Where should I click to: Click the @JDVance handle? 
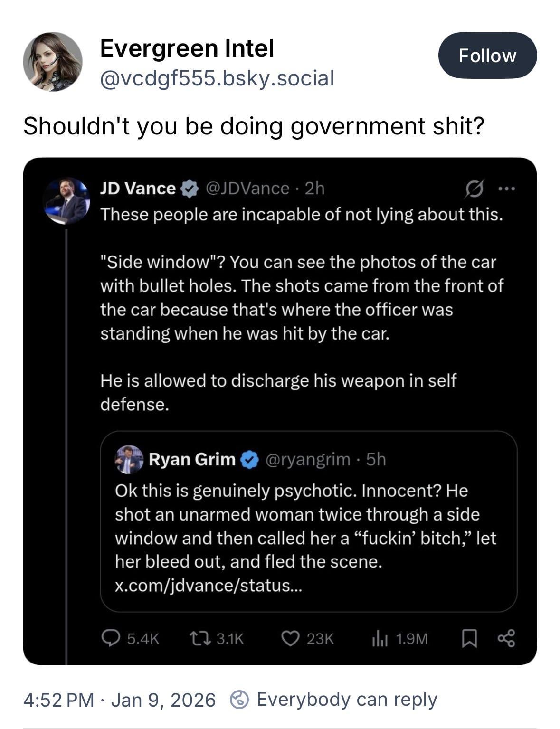point(247,189)
